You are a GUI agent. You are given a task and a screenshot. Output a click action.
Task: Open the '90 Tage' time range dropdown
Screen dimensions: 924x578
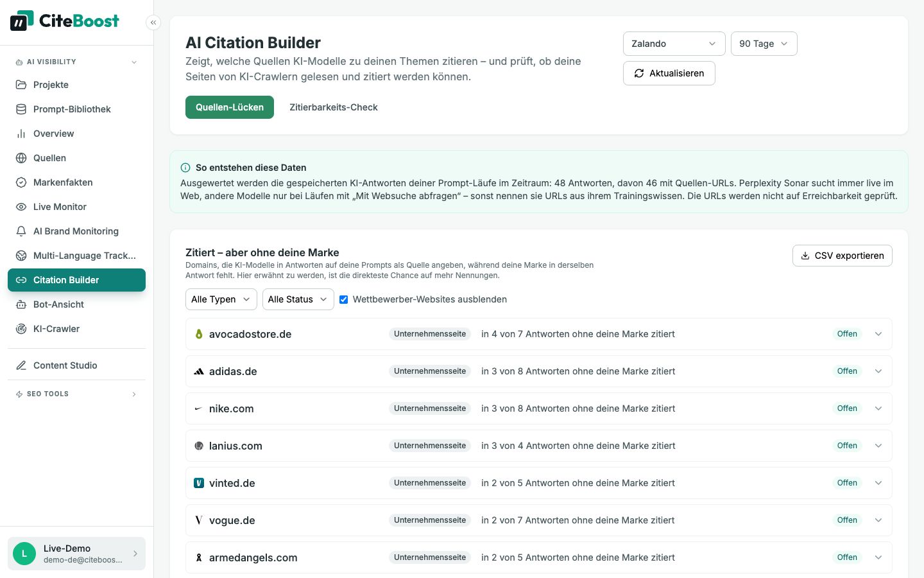coord(764,44)
